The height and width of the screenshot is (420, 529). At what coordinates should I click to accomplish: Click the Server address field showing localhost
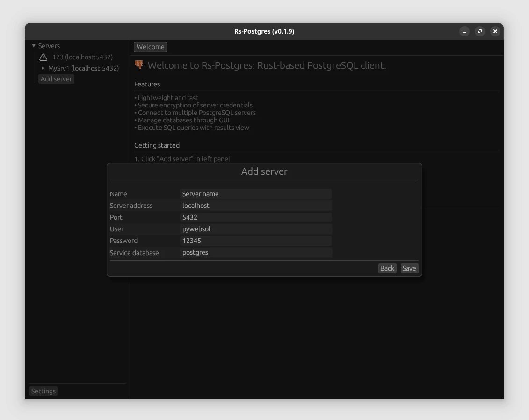(x=256, y=205)
